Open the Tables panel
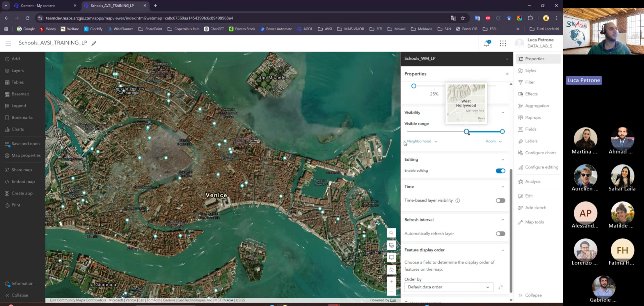The image size is (644, 306). 14,82
